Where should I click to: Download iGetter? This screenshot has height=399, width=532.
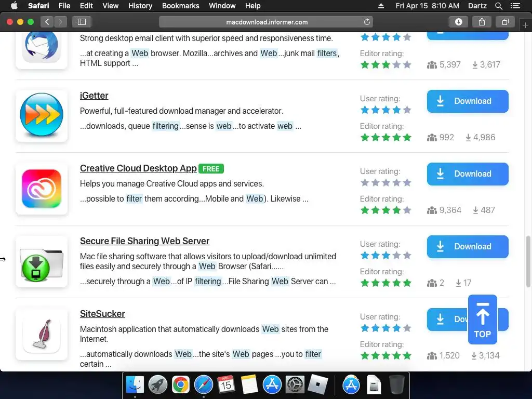point(468,101)
